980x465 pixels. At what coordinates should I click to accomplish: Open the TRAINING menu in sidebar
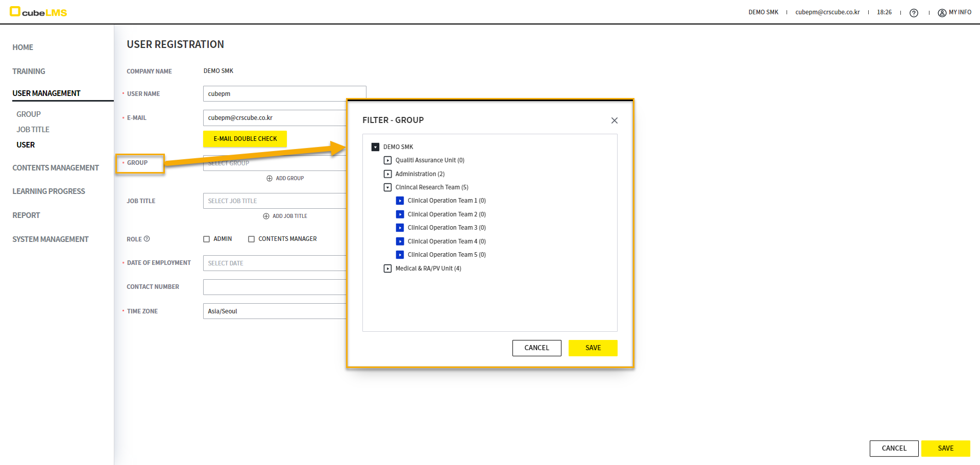coord(29,71)
